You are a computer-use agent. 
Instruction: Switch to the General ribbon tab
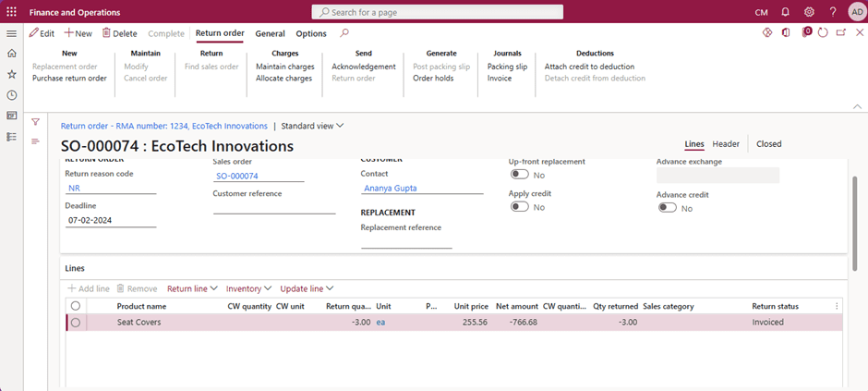(270, 33)
